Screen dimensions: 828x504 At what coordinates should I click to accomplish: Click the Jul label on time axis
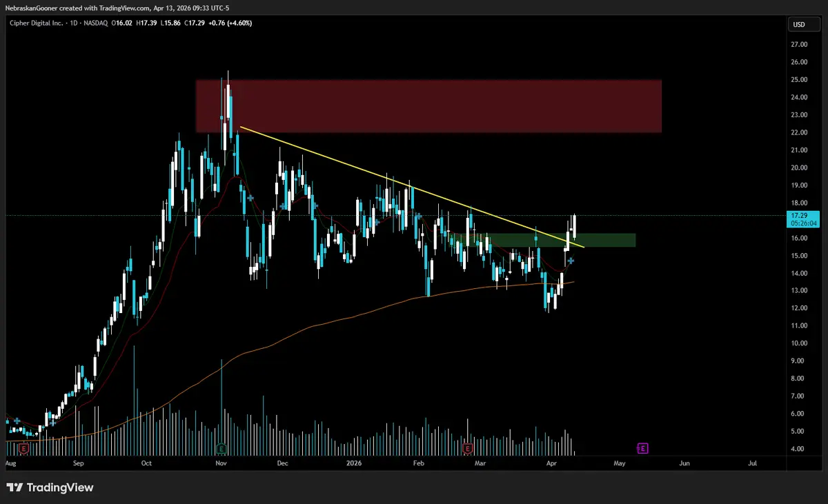point(752,464)
